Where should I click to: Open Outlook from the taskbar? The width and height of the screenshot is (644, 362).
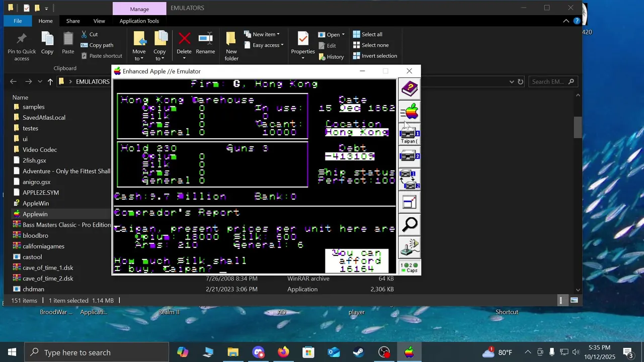click(x=334, y=352)
